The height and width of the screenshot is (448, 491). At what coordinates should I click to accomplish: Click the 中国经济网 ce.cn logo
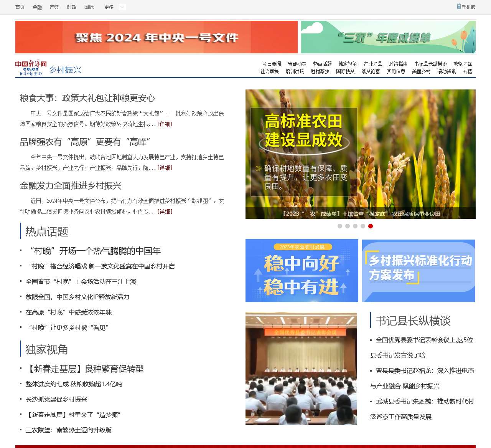(x=31, y=68)
